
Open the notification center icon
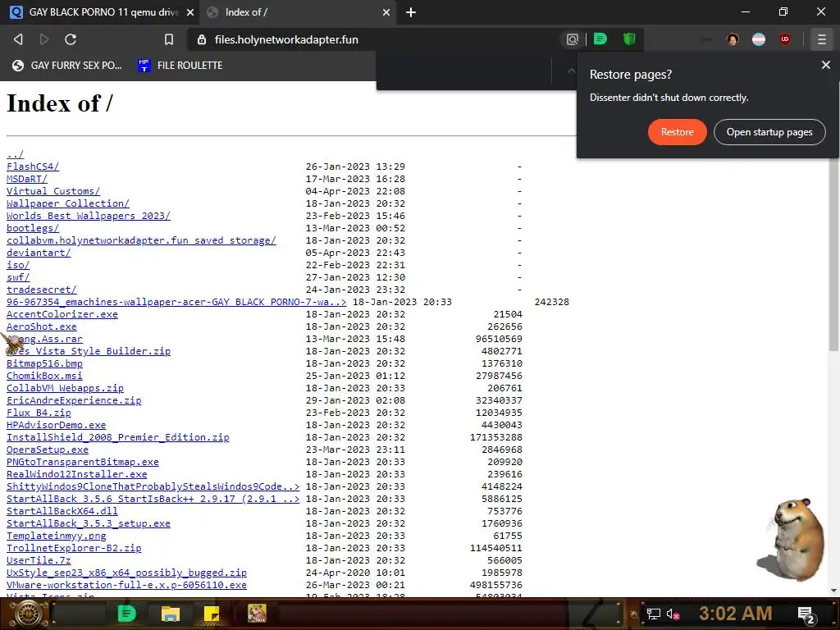coord(806,615)
